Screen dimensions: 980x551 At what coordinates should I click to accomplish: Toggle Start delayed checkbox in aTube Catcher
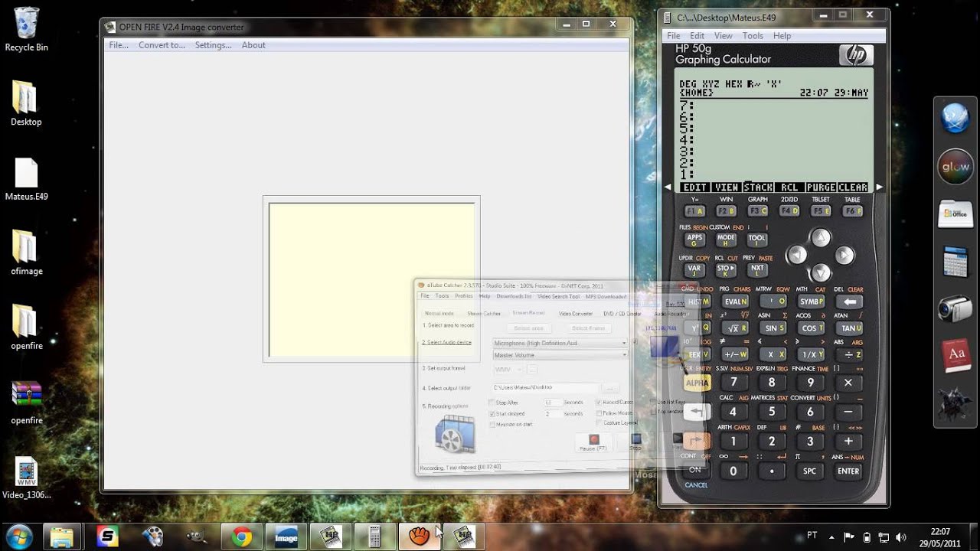pos(492,414)
